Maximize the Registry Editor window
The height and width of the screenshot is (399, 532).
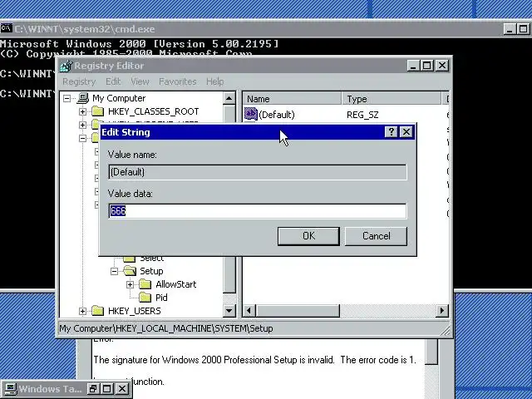tap(426, 66)
